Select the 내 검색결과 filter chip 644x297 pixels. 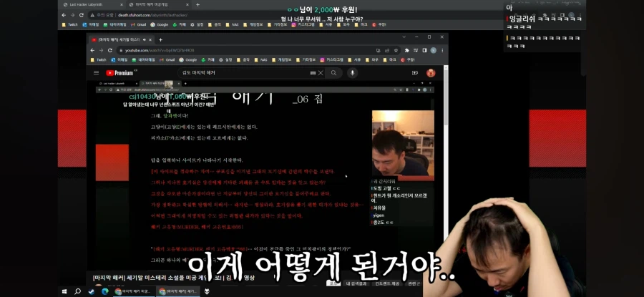(356, 283)
